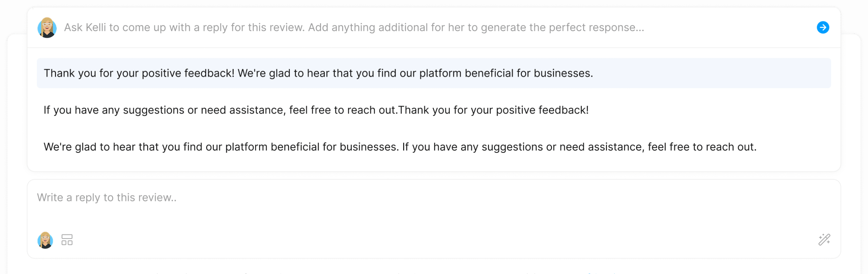This screenshot has height=274, width=868.
Task: Click Kelli's avatar beside the prompt field
Action: (47, 27)
